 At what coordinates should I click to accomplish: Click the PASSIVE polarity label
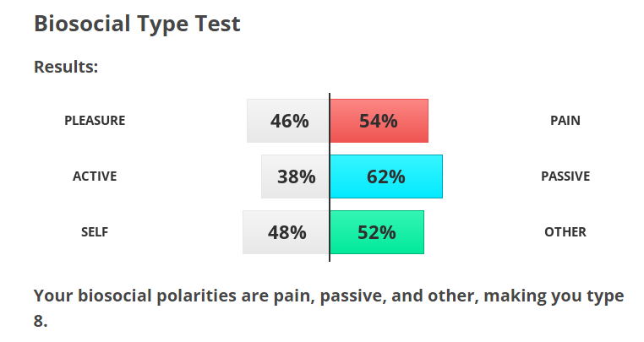(x=565, y=176)
